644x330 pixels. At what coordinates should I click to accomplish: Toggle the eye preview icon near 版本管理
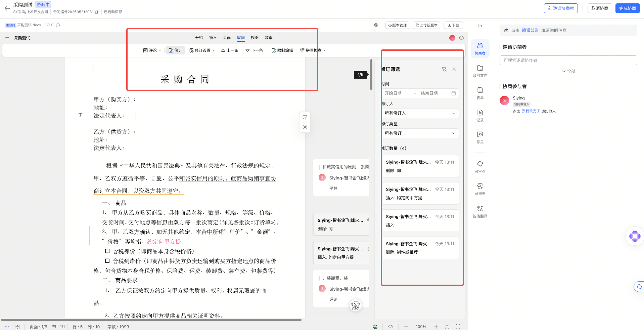coord(376,25)
